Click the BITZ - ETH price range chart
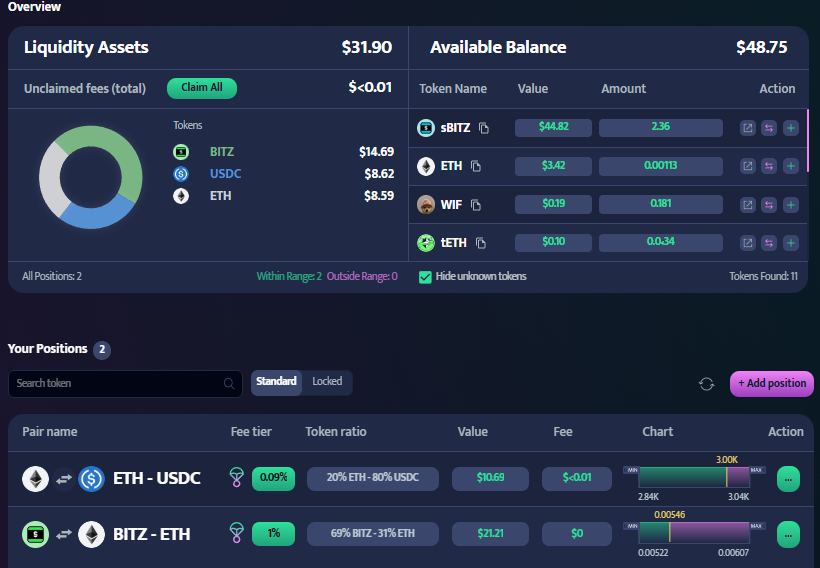820x568 pixels. tap(694, 533)
